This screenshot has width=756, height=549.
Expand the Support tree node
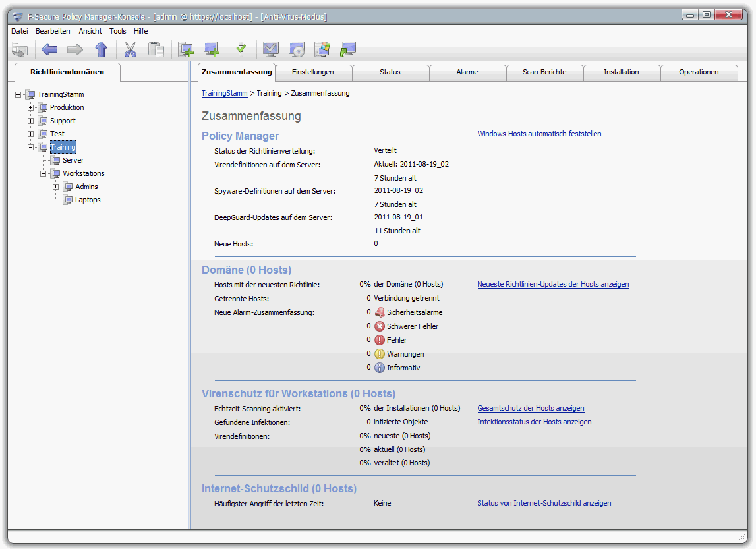coord(31,121)
